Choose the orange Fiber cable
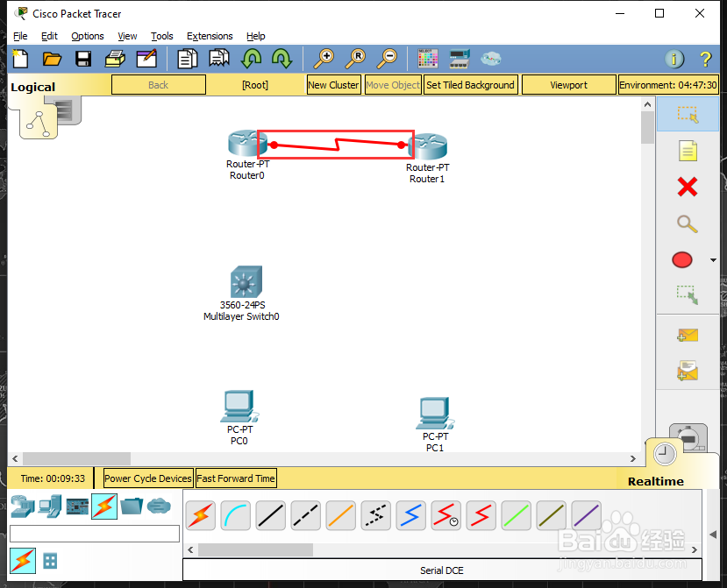 point(341,515)
